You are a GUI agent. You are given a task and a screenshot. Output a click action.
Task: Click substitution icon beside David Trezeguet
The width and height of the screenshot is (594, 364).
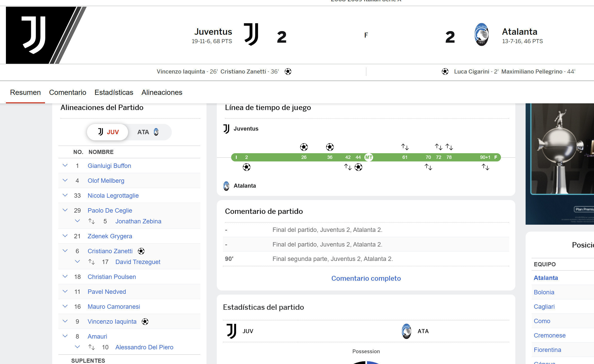[x=92, y=262]
